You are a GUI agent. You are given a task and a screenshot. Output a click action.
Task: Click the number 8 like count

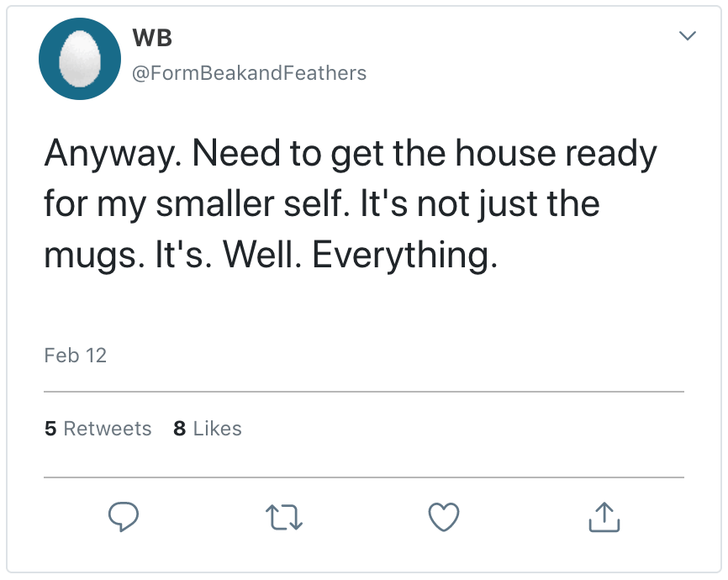(179, 429)
